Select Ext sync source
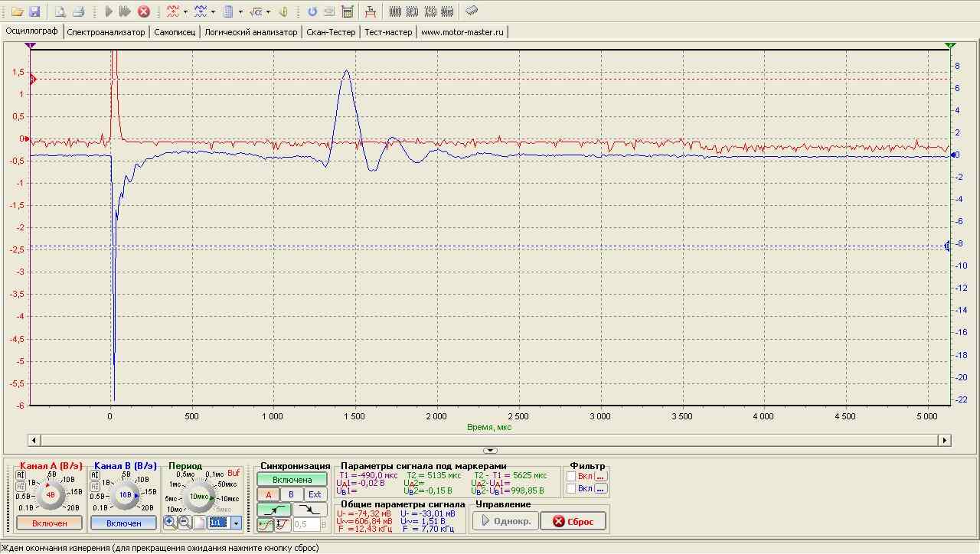This screenshot has height=554, width=980. [315, 494]
